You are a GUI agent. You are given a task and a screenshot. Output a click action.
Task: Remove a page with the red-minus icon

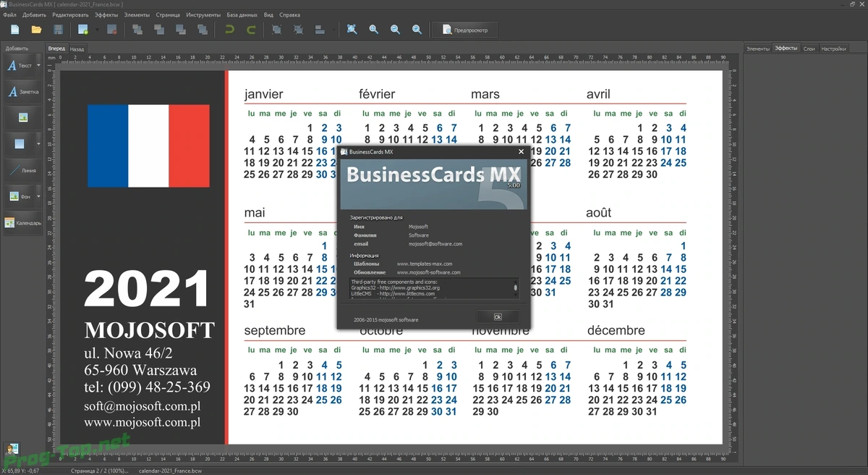[x=112, y=30]
